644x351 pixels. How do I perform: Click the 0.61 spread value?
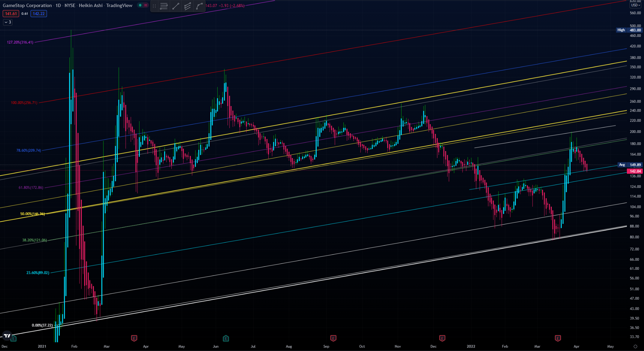pos(25,14)
